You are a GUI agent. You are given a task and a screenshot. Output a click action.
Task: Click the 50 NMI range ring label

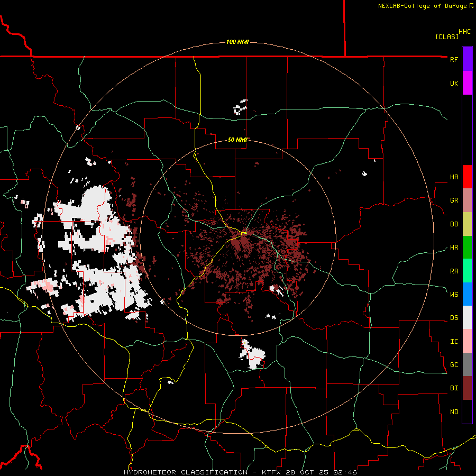[237, 140]
